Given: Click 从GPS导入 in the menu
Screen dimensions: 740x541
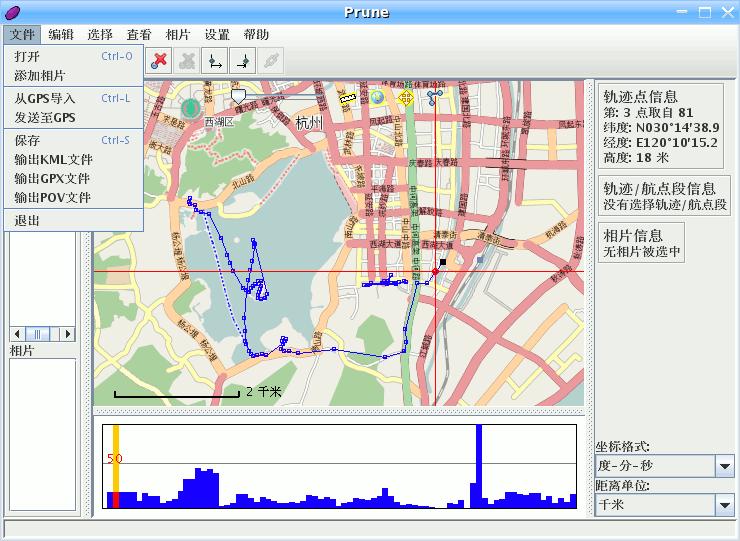Looking at the screenshot, I should click(x=45, y=99).
